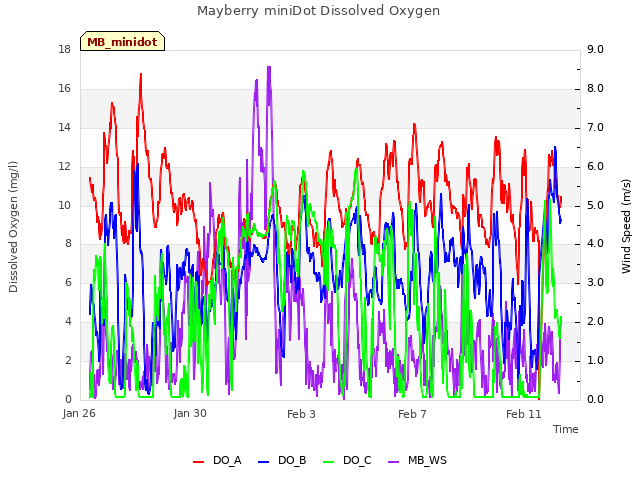Image resolution: width=640 pixels, height=480 pixels.
Task: Click the Dissolved Oxygen (mg/l) axis label
Action: (13, 227)
